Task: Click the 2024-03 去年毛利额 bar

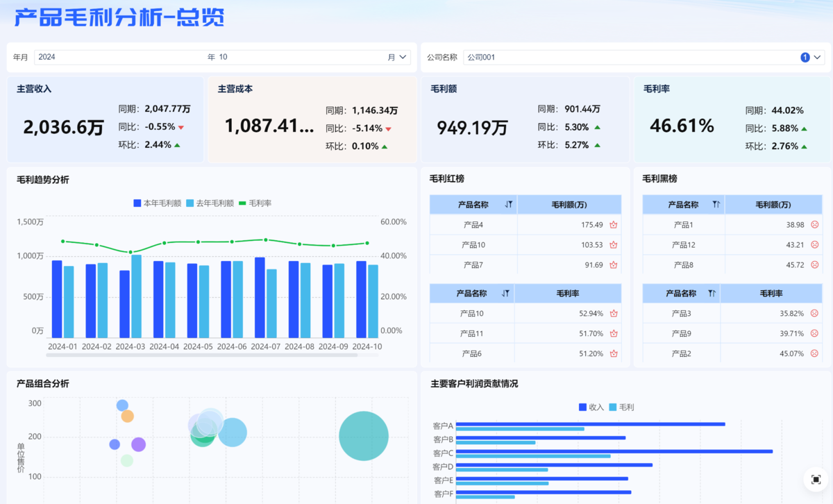Action: (x=137, y=296)
